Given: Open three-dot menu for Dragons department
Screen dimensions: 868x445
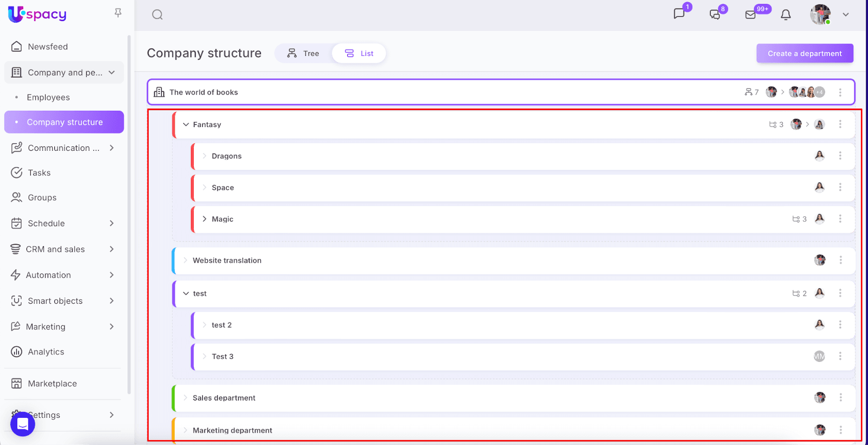Looking at the screenshot, I should [840, 156].
